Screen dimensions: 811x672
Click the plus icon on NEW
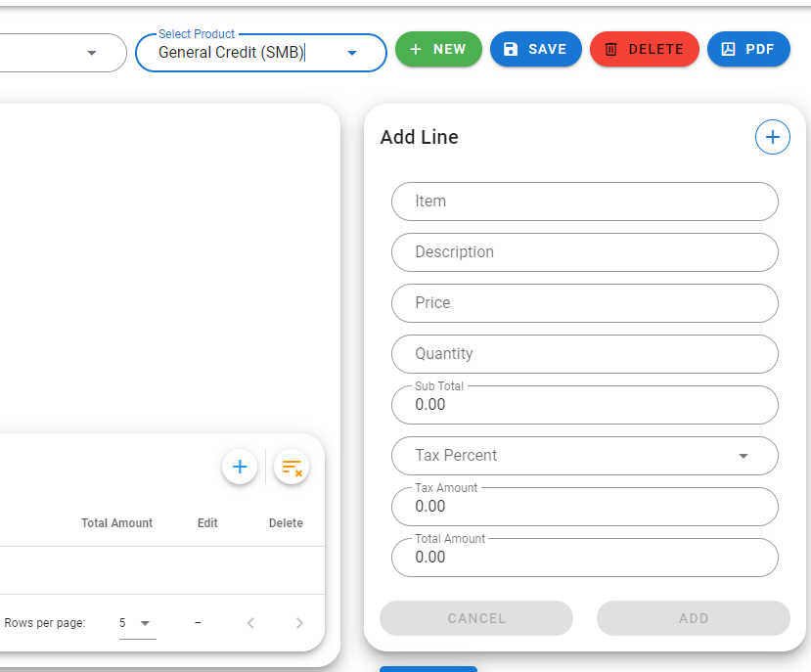click(415, 49)
